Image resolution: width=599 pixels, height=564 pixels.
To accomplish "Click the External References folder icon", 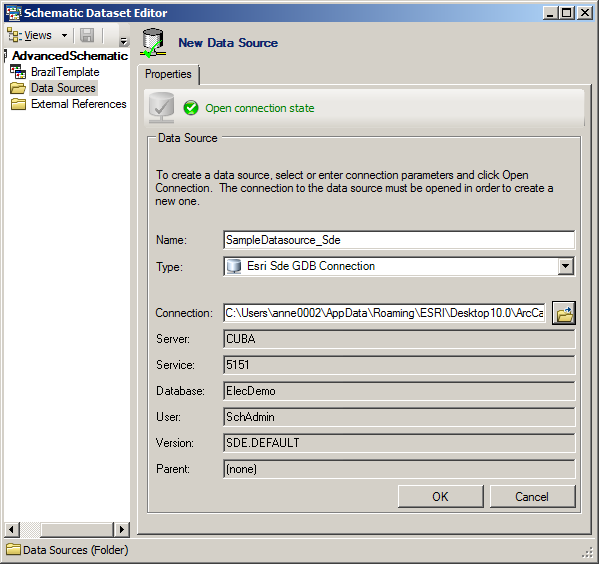I will tap(18, 104).
